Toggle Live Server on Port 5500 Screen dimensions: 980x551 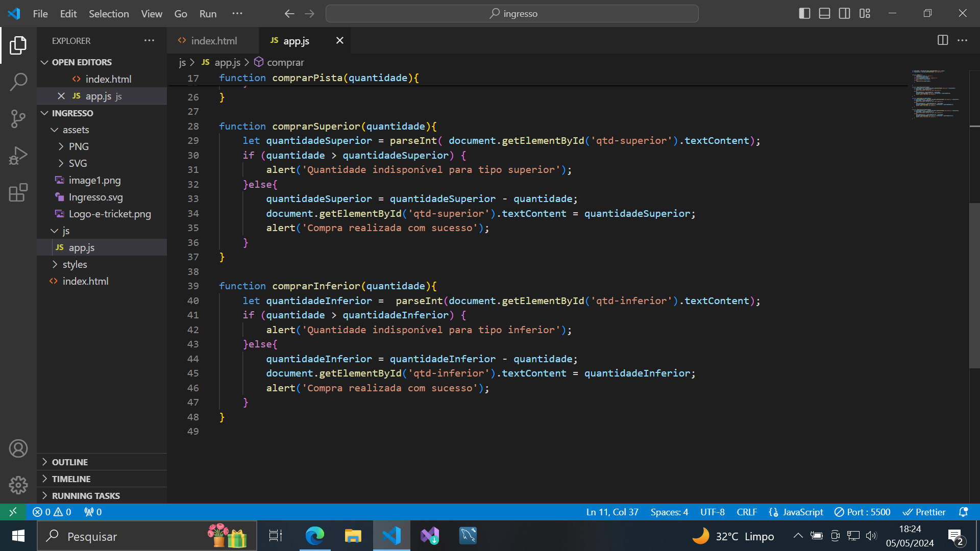[x=862, y=512]
